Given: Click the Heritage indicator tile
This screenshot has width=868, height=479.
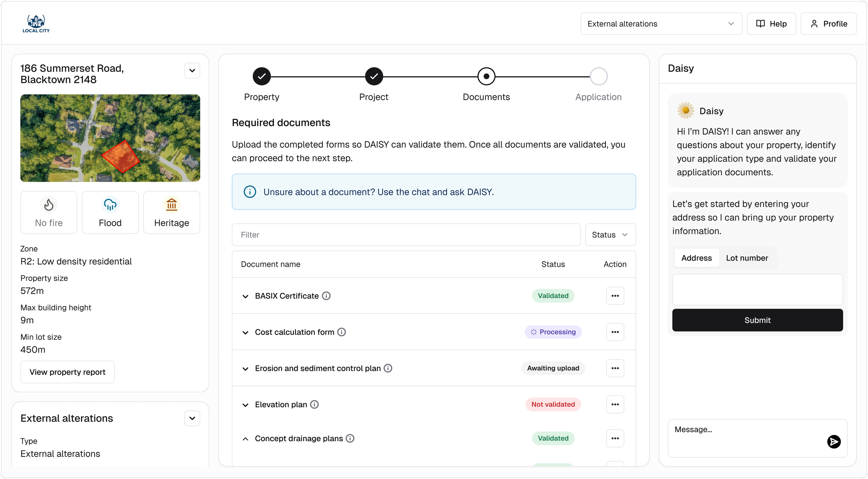Looking at the screenshot, I should pyautogui.click(x=172, y=212).
